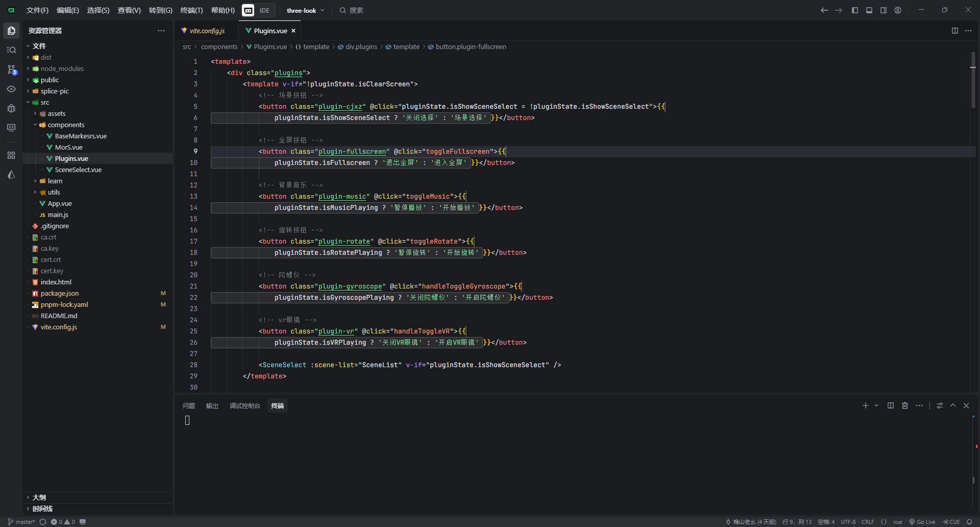Click UTF-8 encoding in status bar
This screenshot has height=527, width=980.
click(x=848, y=522)
